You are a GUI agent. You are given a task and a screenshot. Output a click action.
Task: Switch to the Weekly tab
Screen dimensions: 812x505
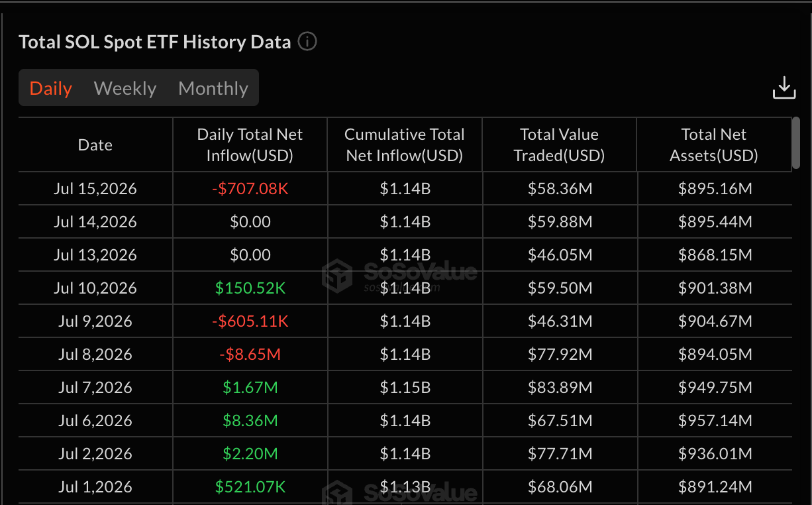tap(125, 88)
